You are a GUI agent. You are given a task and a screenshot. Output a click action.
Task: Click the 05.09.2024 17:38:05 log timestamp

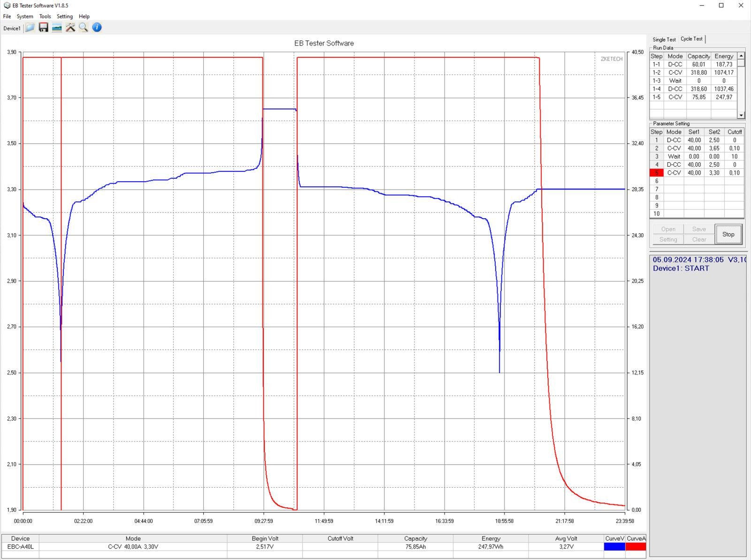(688, 260)
